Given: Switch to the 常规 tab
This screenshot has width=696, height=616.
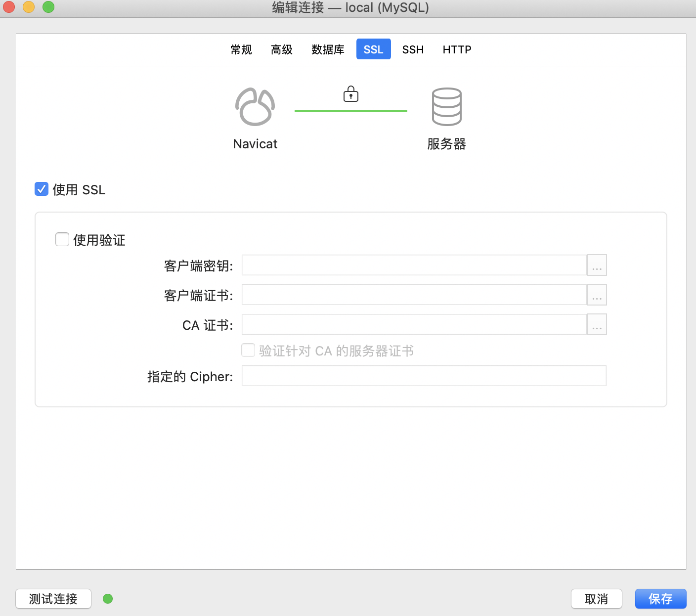Looking at the screenshot, I should pos(241,49).
